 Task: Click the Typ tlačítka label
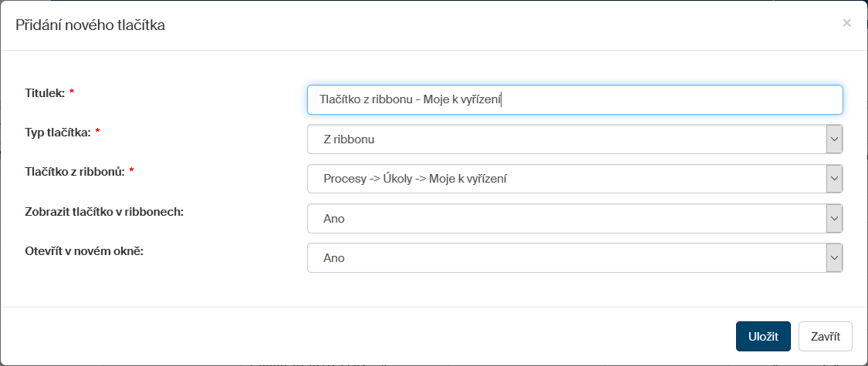pos(58,132)
